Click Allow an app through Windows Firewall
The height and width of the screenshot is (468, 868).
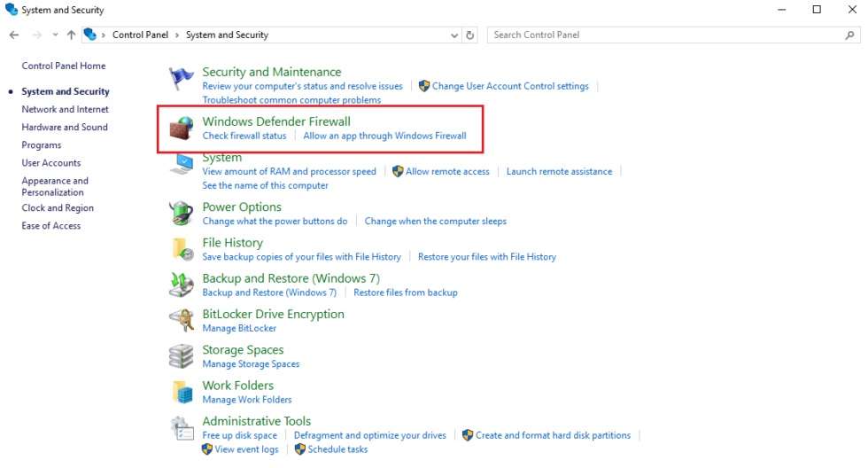384,136
